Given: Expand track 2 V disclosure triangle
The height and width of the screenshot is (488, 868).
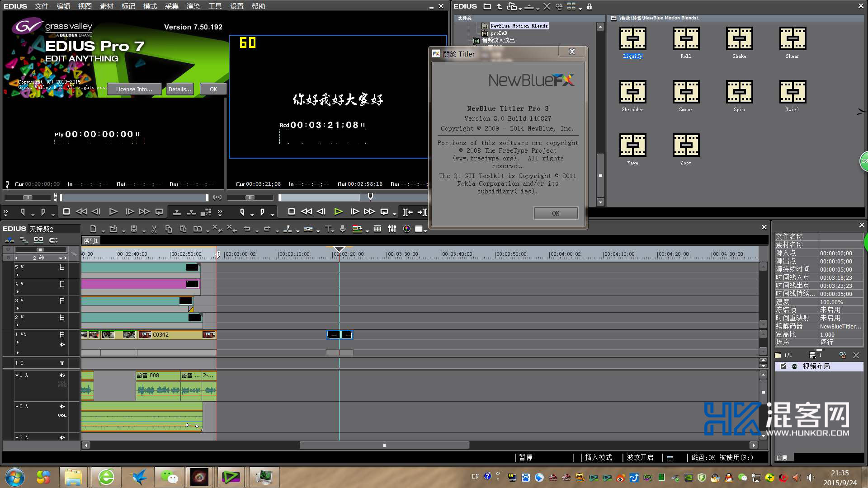Looking at the screenshot, I should coord(18,325).
